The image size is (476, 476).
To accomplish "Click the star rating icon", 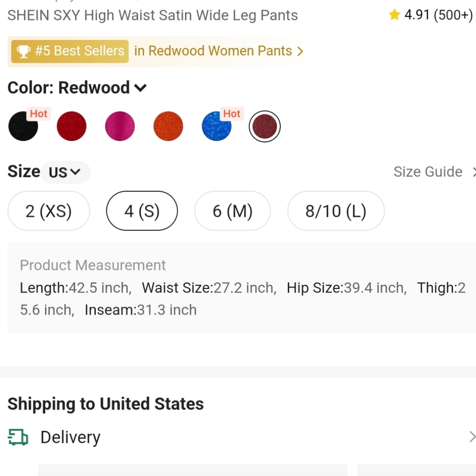I will click(394, 15).
